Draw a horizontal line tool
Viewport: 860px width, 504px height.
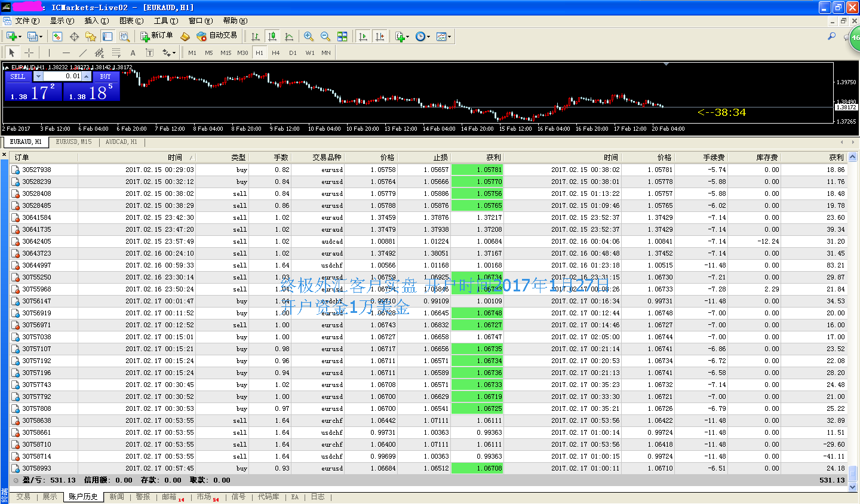tap(66, 53)
